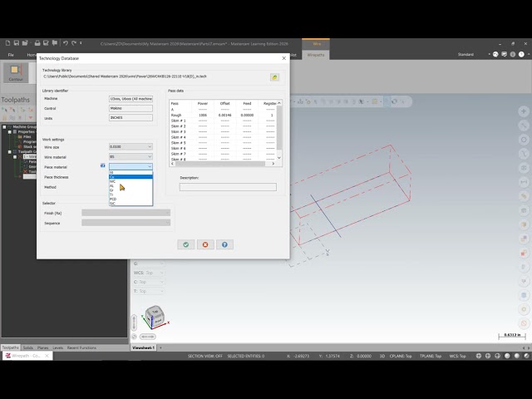This screenshot has height=399, width=532.
Task: Switch to the Toolpaths manager tab
Action: click(x=11, y=347)
